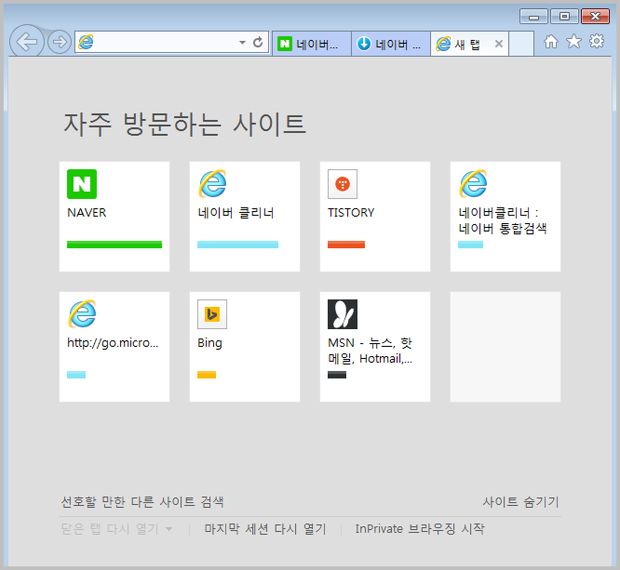Screen dimensions: 620x570
Task: Open the NAVER site tile label
Action: pyautogui.click(x=87, y=213)
